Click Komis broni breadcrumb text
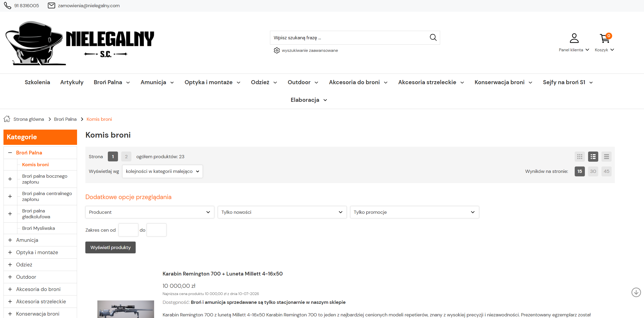Image resolution: width=644 pixels, height=318 pixels. 99,119
